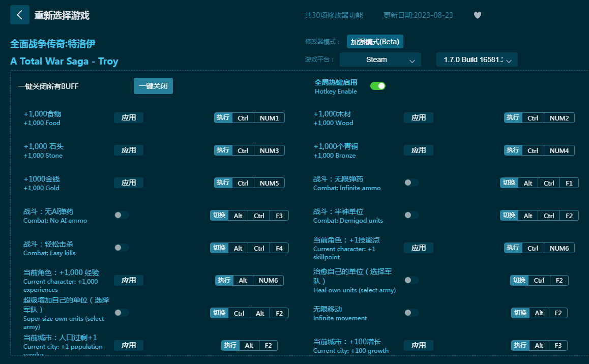
Task: Click the back arrow icon
Action: coord(19,15)
